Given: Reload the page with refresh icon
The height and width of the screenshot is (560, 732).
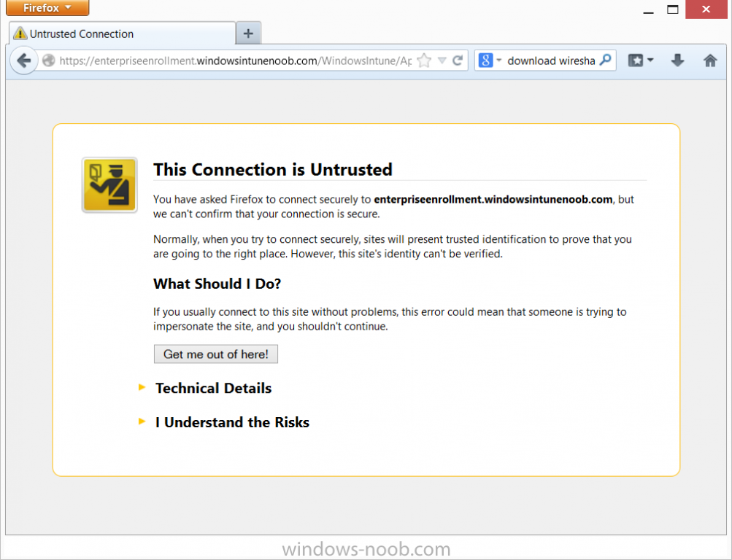Looking at the screenshot, I should coord(458,61).
